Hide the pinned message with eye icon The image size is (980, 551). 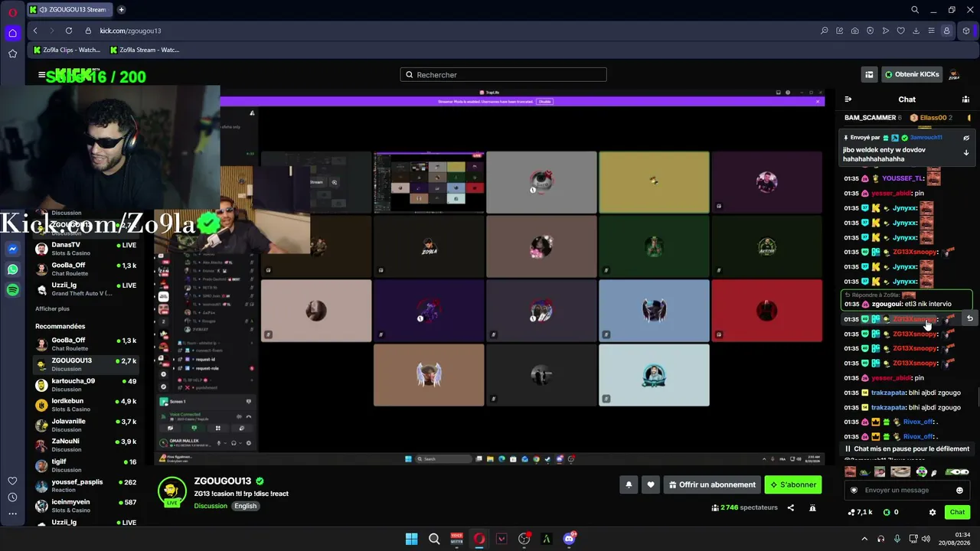(966, 138)
